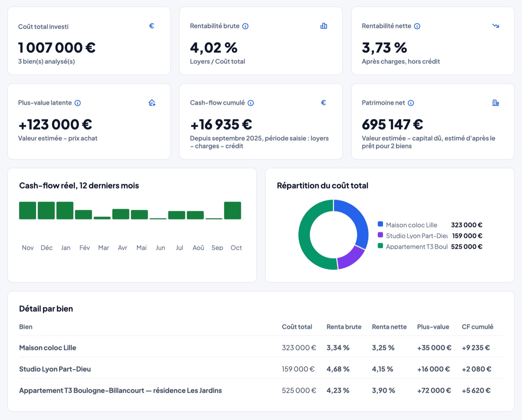Select the Mai bar in the cash-flow chart

pyautogui.click(x=139, y=214)
